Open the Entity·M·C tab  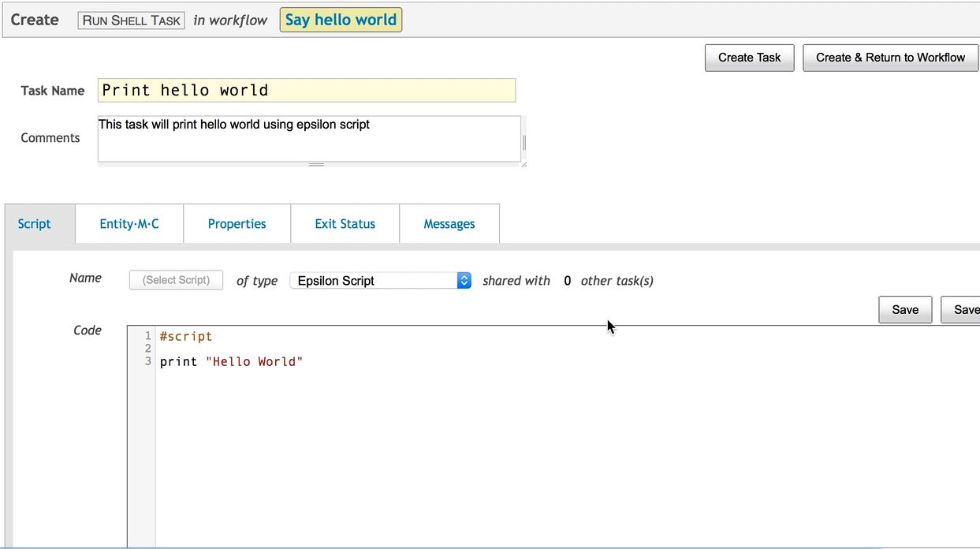[129, 224]
